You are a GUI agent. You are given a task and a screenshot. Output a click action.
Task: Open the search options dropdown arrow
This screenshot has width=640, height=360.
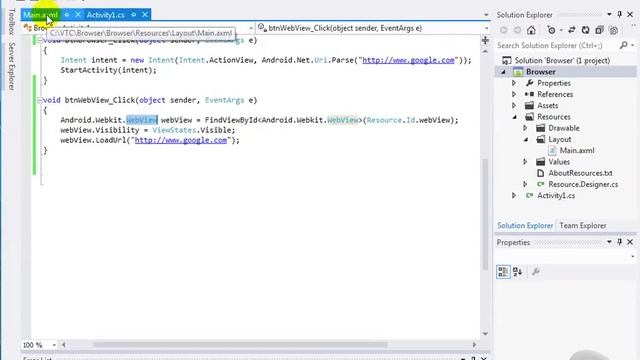click(x=633, y=45)
